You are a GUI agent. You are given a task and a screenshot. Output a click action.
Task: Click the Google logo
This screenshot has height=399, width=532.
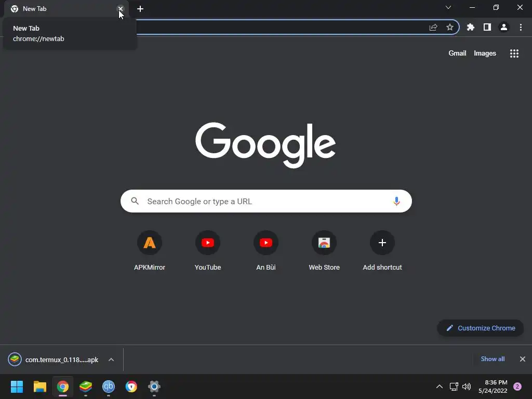click(x=265, y=145)
